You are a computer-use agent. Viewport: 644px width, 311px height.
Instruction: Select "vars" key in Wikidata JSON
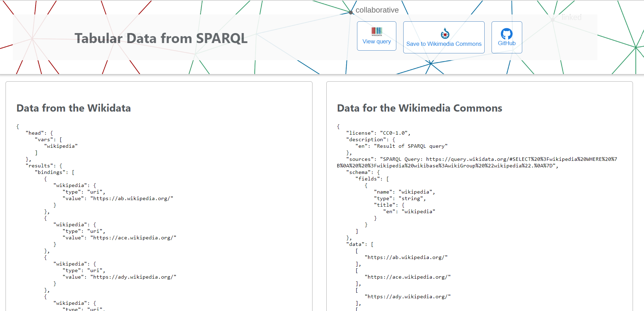[44, 139]
